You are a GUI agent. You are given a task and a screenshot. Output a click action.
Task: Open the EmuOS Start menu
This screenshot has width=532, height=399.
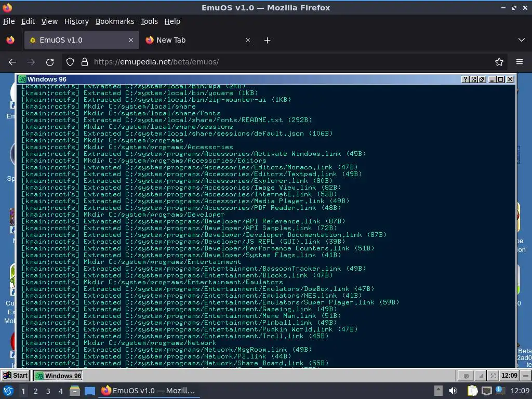point(15,376)
